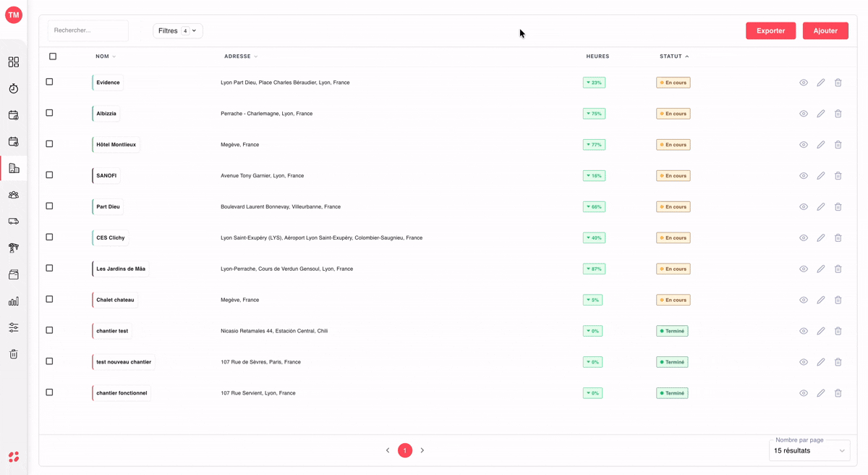Open the trash bin sidebar icon

pyautogui.click(x=14, y=354)
